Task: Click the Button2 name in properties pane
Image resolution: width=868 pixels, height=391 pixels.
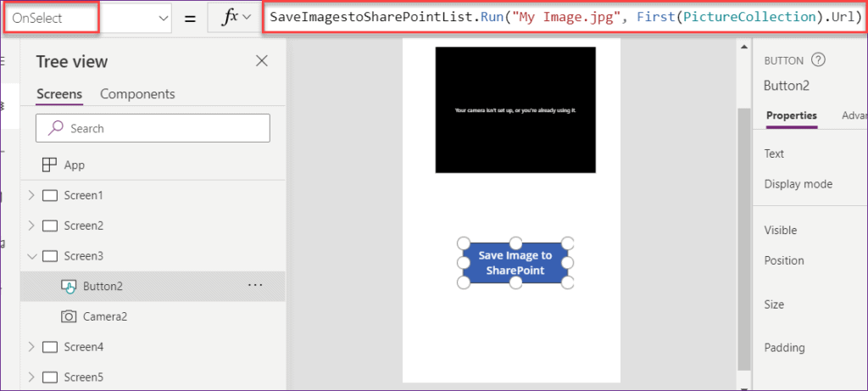Action: pyautogui.click(x=787, y=86)
